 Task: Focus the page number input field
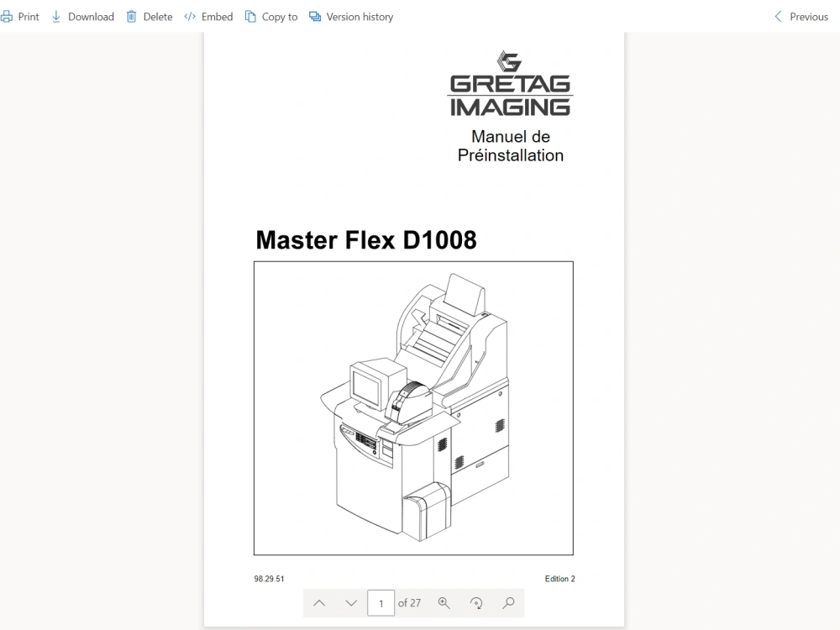click(381, 603)
